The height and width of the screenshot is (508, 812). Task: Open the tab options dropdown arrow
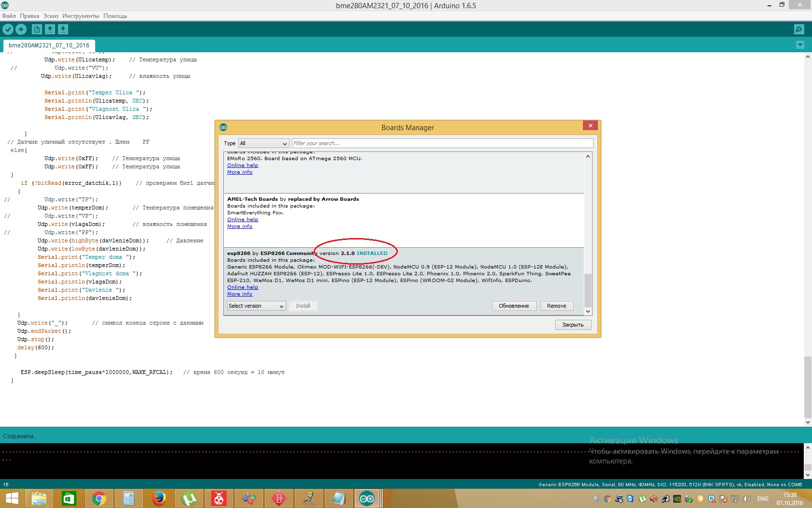click(800, 45)
